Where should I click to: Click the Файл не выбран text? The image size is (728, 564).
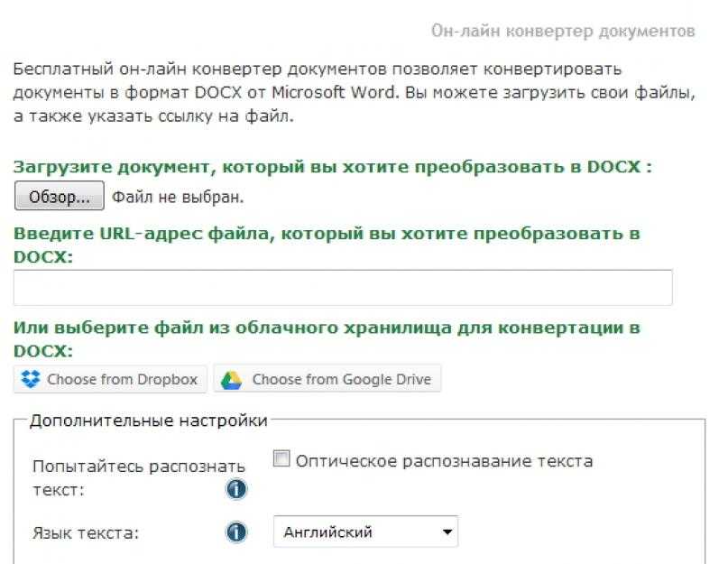click(178, 197)
